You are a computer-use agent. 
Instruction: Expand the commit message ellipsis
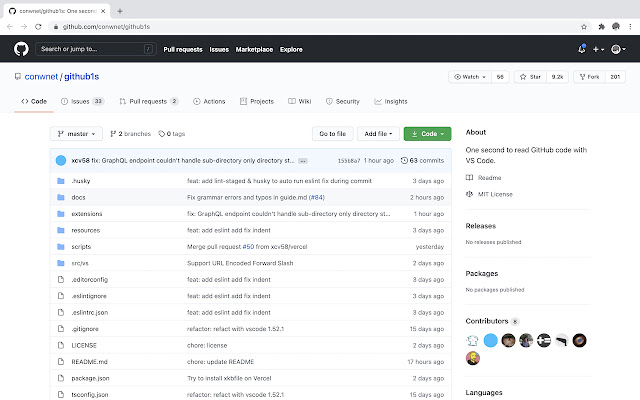(x=303, y=161)
